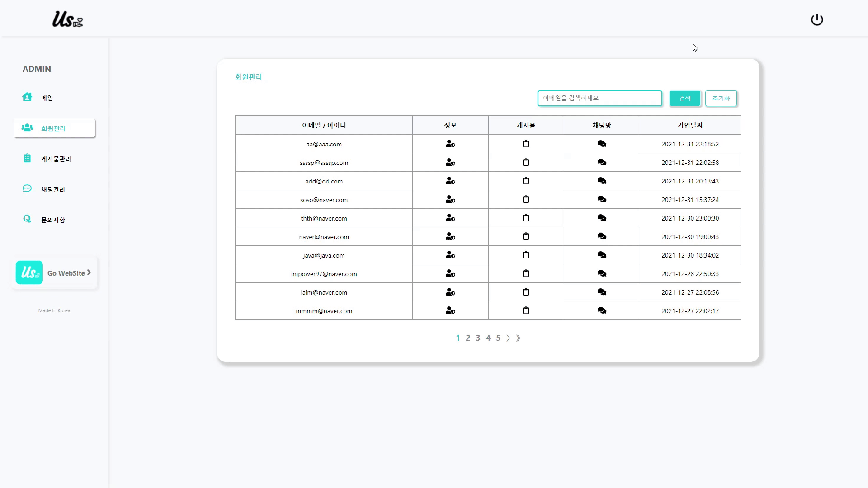
Task: Click join date 2021-12-31 22:18:52
Action: coord(690,144)
